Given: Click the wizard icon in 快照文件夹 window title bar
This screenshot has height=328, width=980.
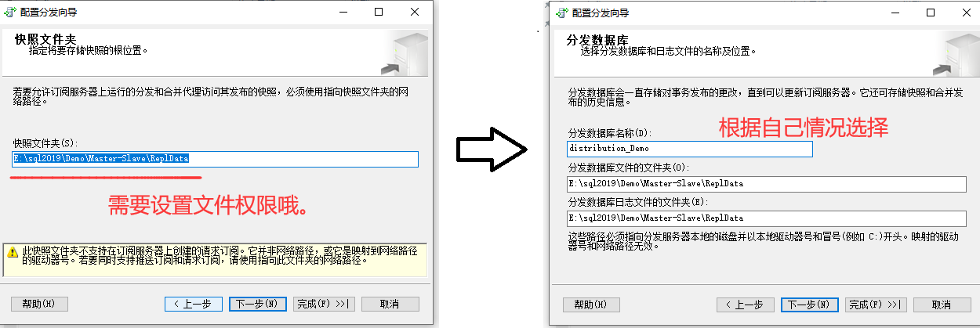Looking at the screenshot, I should tap(11, 13).
